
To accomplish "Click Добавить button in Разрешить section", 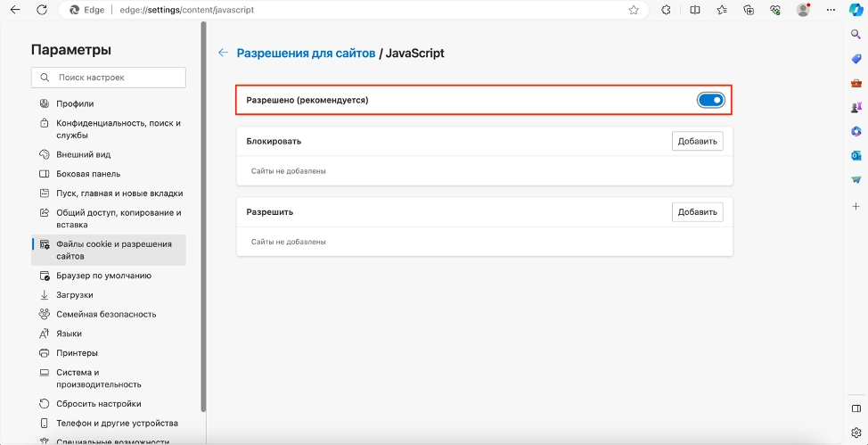I will (698, 211).
